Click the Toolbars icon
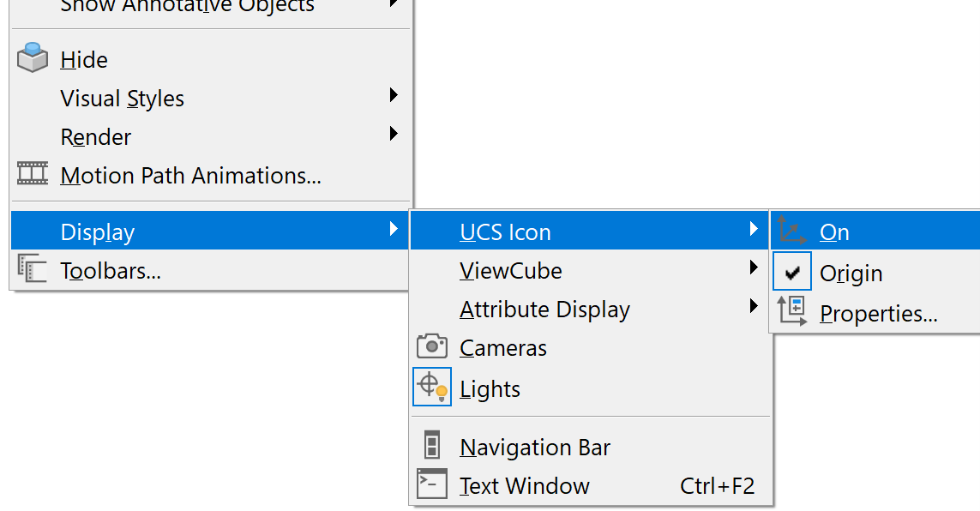Screen dimensions: 980x511 pos(33,268)
